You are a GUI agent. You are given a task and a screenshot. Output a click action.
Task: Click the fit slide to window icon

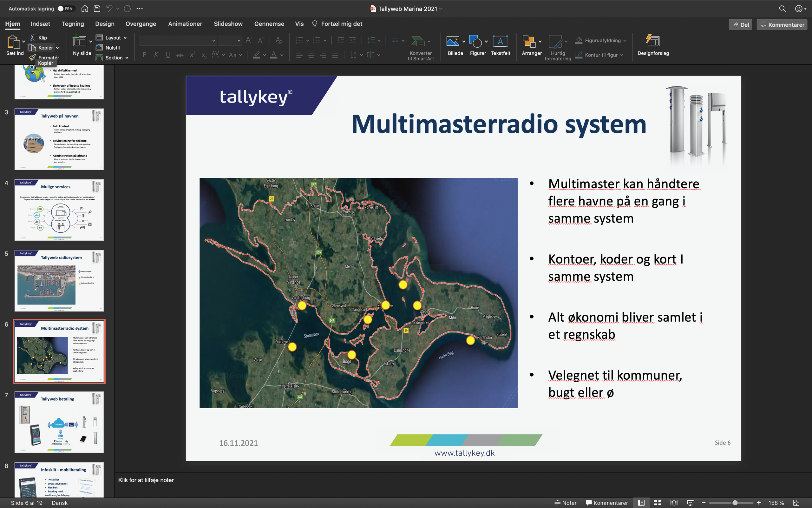[x=796, y=503]
